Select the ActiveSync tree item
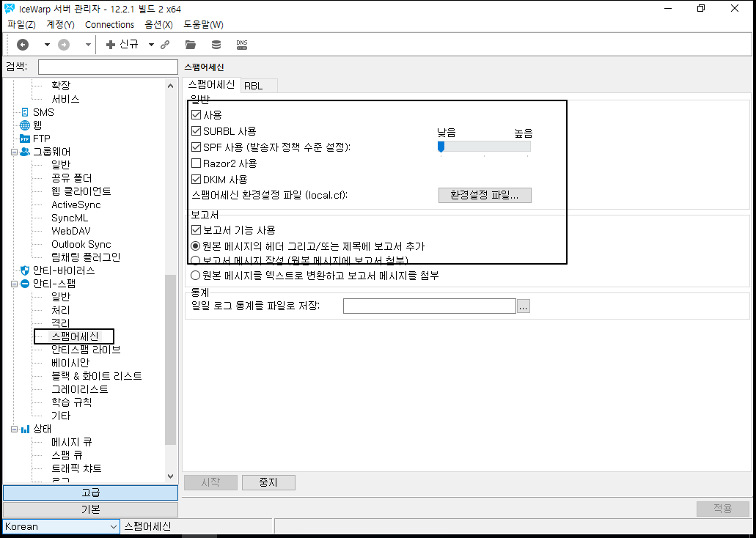 click(x=76, y=205)
